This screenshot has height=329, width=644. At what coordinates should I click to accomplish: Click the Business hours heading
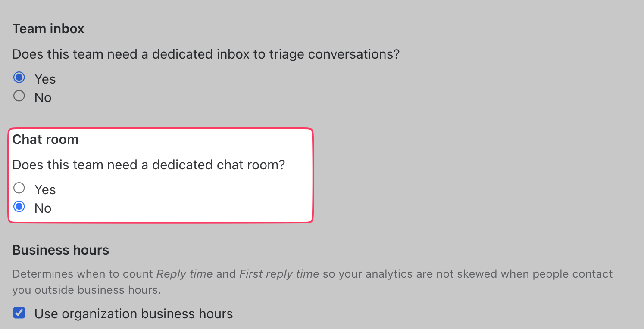pos(60,250)
